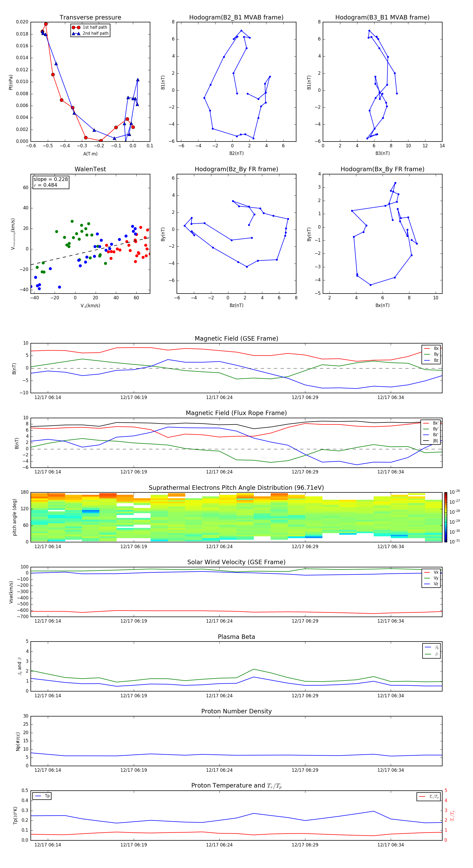Viewport: 473px width, 868px height.
Task: Click '12/17 06:34' tick in solar wind velocity
Action: click(x=390, y=621)
